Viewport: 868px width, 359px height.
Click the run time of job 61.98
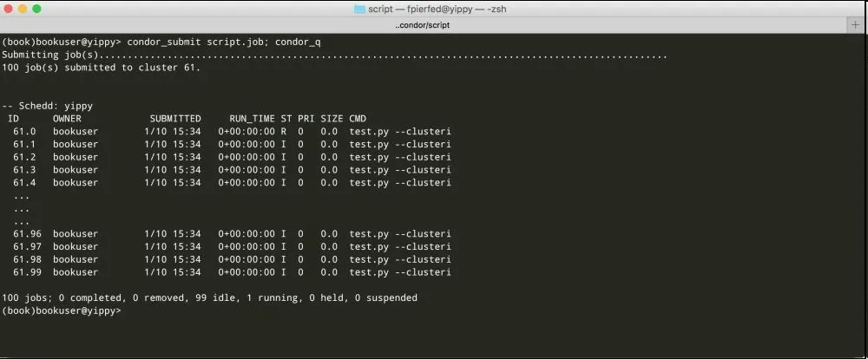click(x=247, y=259)
